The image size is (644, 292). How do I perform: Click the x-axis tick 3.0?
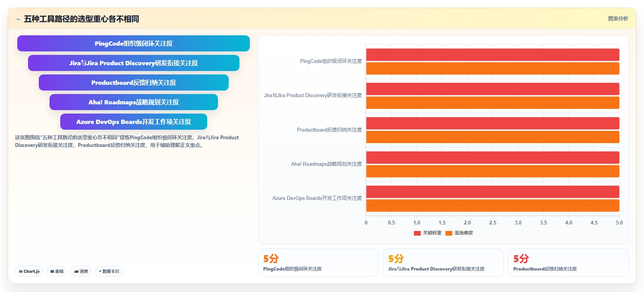click(x=518, y=223)
